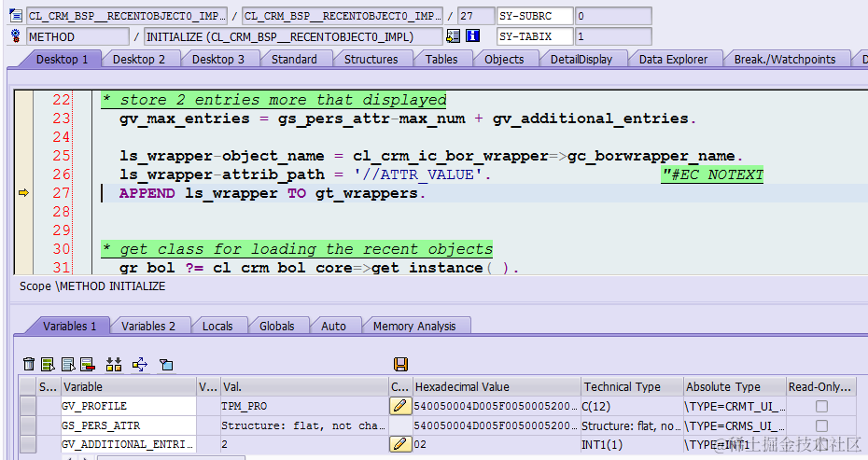Click the GV_PROFILE variable name cell
This screenshot has width=868, height=460.
pyautogui.click(x=129, y=406)
